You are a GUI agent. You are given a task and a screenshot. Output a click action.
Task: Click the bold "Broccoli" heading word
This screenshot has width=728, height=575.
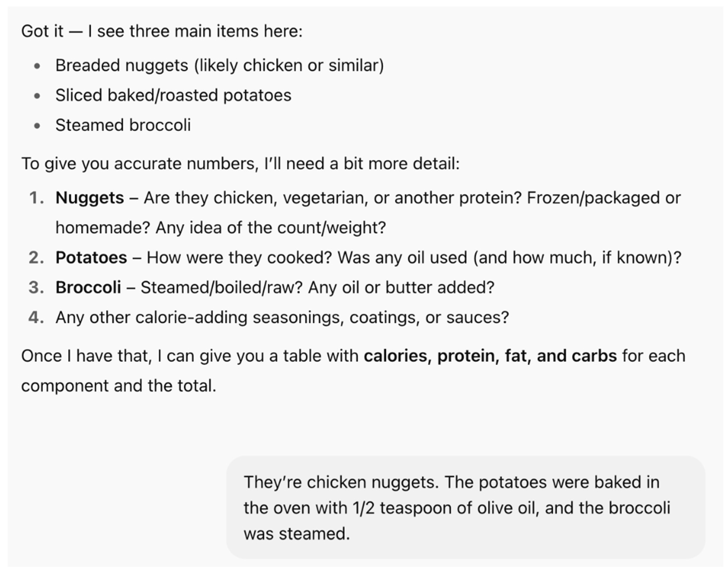[x=88, y=288]
